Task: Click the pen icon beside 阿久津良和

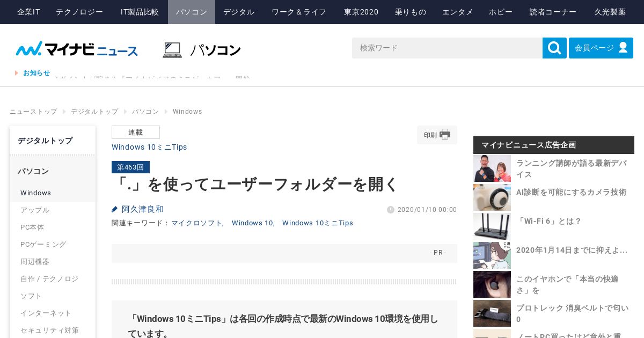Action: coord(114,209)
